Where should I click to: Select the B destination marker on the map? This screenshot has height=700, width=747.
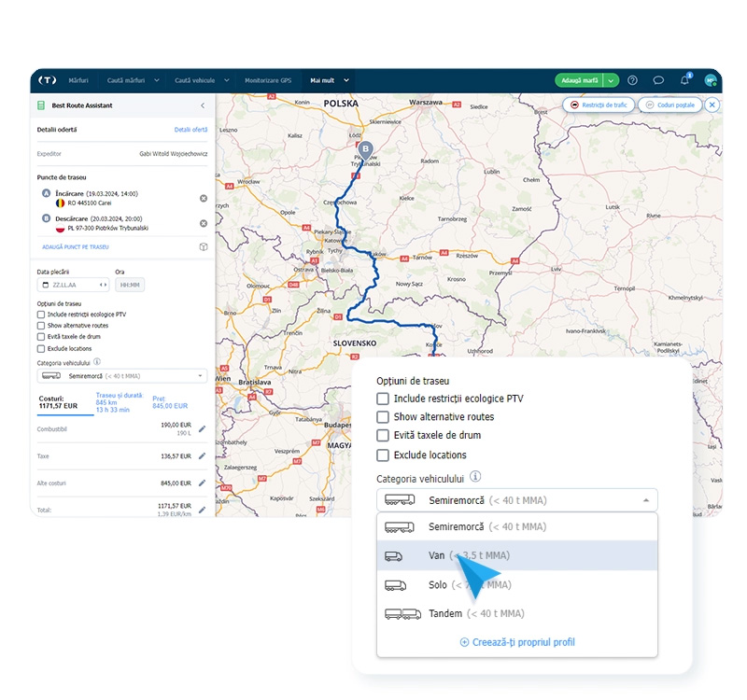pos(365,149)
